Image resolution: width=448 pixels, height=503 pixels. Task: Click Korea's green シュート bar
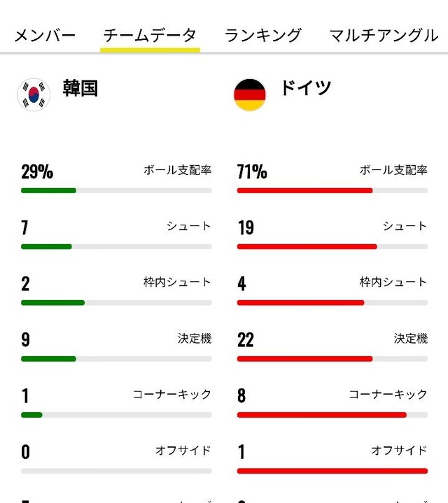[46, 247]
